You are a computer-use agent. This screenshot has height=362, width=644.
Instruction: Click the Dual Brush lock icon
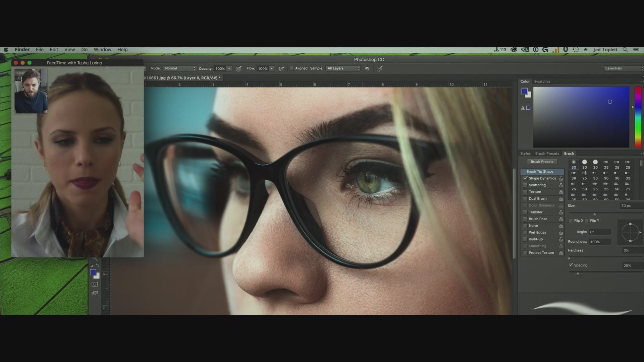point(561,199)
